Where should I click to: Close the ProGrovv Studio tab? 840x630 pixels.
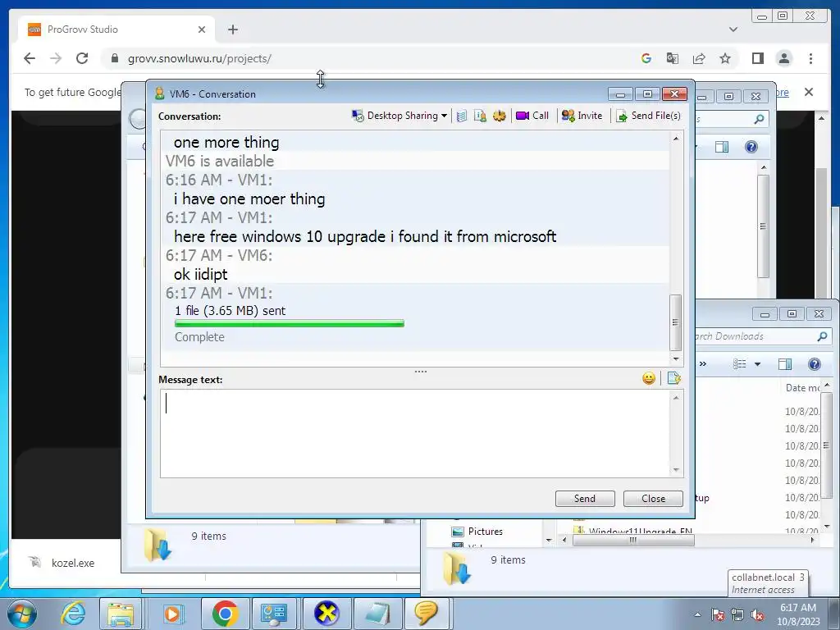pos(202,30)
